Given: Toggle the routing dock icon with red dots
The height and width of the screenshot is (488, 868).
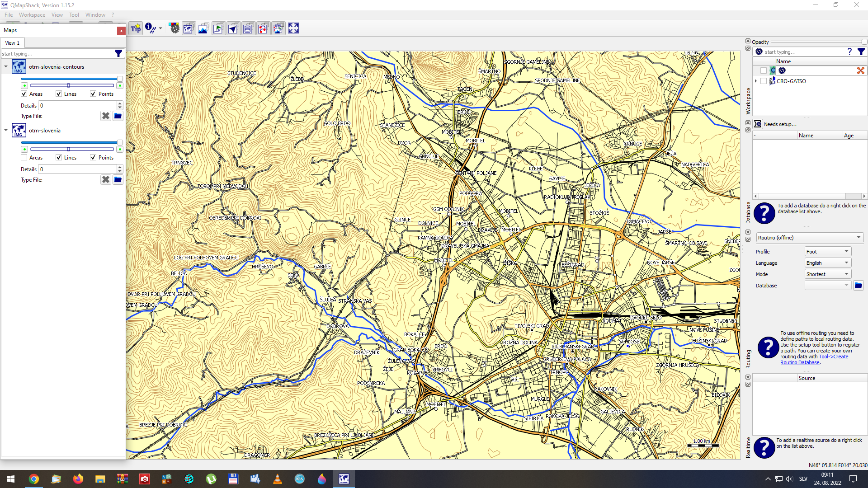Looking at the screenshot, I should click(263, 28).
